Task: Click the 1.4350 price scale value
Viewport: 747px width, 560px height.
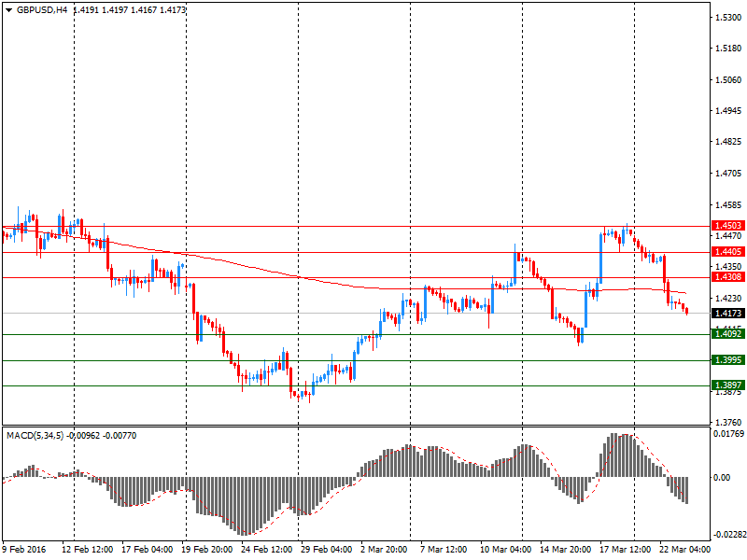Action: point(728,267)
